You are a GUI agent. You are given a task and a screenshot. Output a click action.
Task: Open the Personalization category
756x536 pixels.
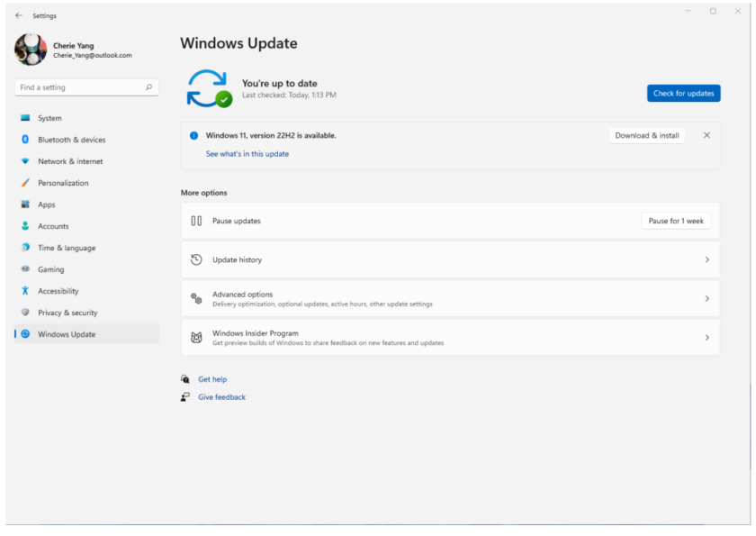coord(86,183)
